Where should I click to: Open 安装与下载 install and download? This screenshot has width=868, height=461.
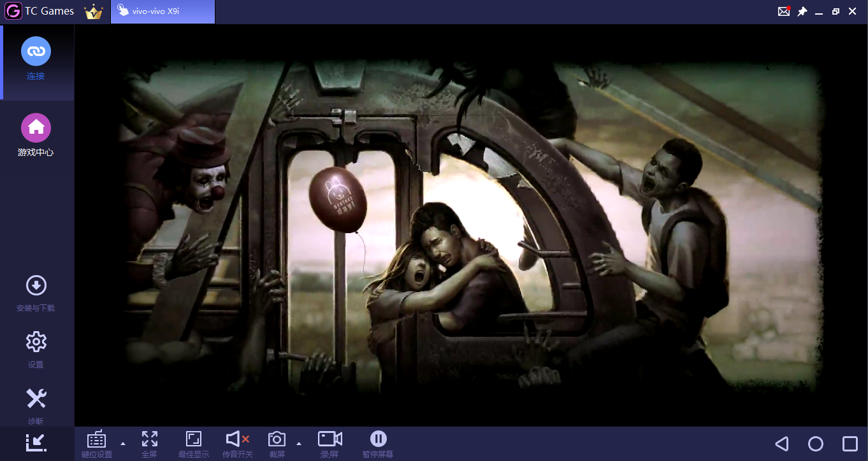[x=36, y=294]
